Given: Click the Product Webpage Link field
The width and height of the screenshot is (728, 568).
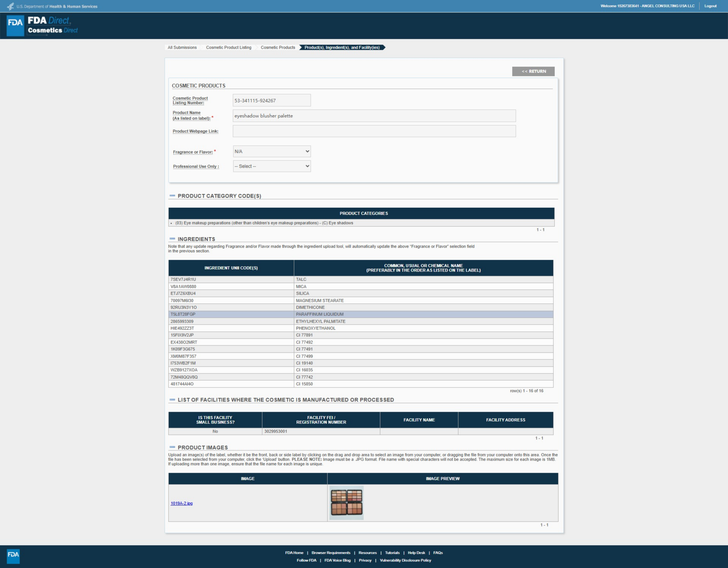Looking at the screenshot, I should (374, 131).
